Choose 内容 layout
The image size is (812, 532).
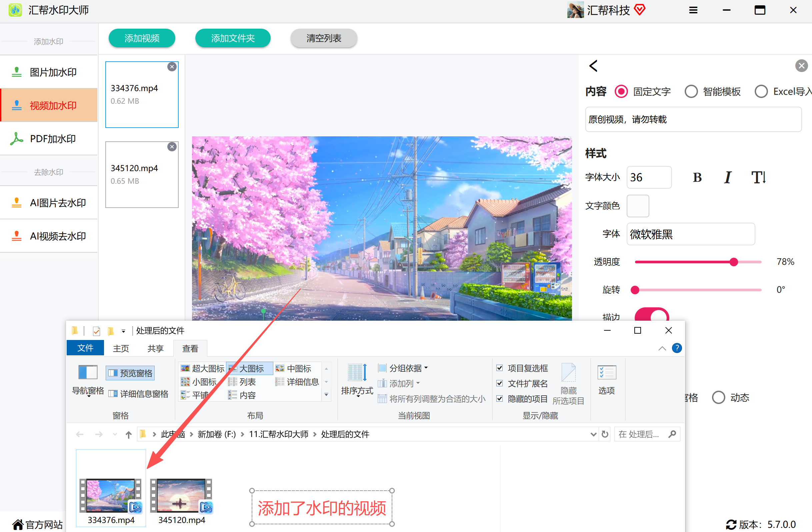(x=242, y=395)
